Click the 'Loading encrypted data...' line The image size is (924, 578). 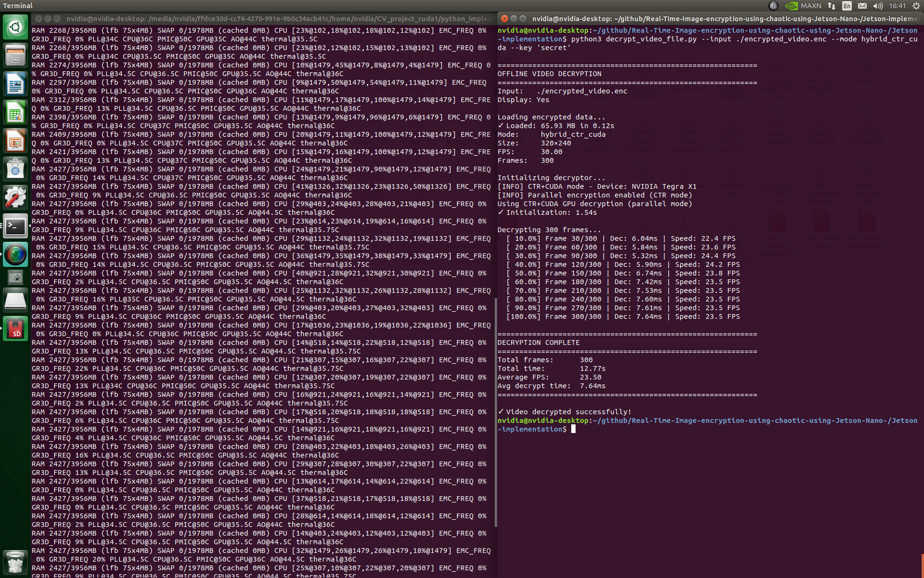pyautogui.click(x=552, y=117)
